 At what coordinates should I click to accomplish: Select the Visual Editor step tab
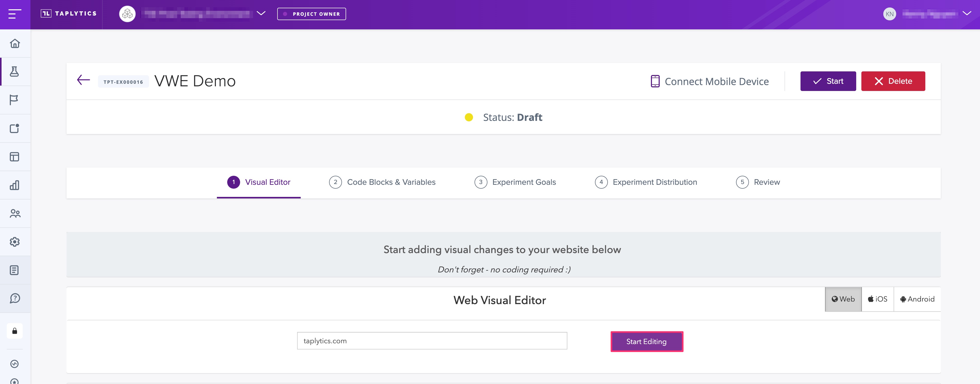pos(259,182)
